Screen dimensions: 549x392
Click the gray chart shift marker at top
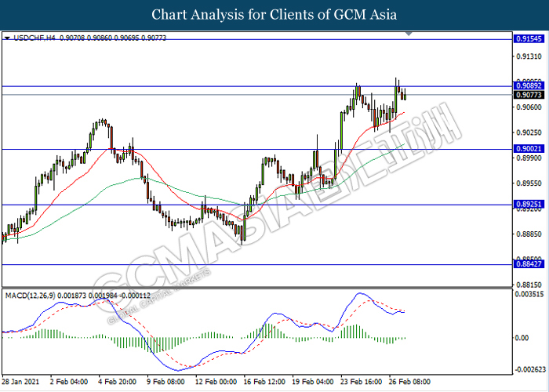tap(408, 35)
